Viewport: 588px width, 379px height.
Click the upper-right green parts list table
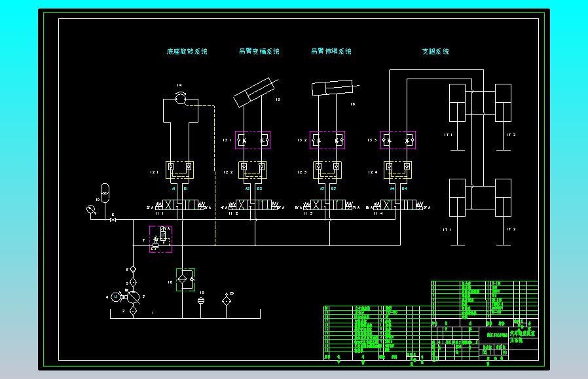click(485, 303)
